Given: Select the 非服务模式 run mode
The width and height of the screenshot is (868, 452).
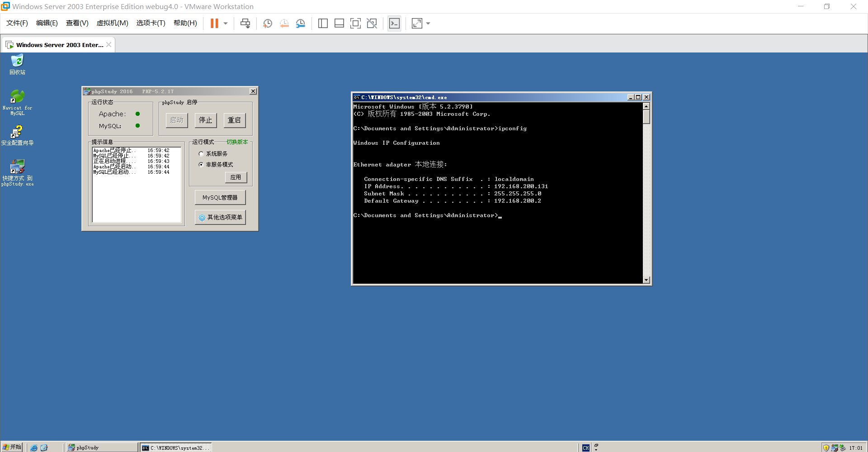Looking at the screenshot, I should point(201,164).
